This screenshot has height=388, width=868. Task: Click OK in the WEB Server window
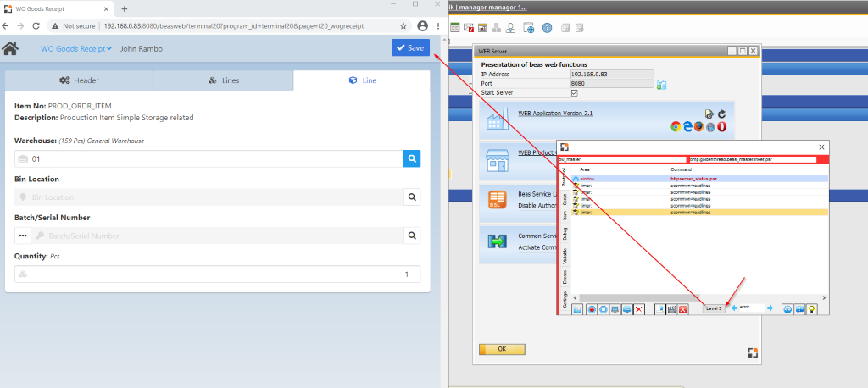click(502, 349)
